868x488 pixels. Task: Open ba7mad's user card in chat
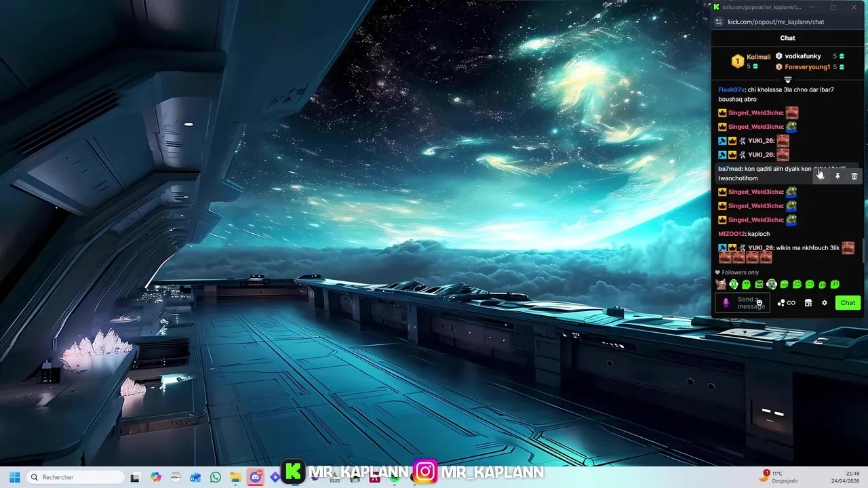730,169
